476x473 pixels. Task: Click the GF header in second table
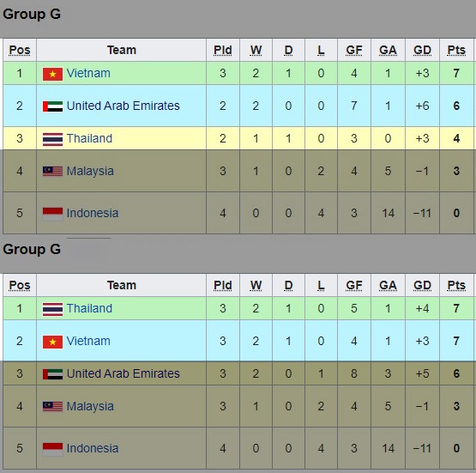[354, 285]
